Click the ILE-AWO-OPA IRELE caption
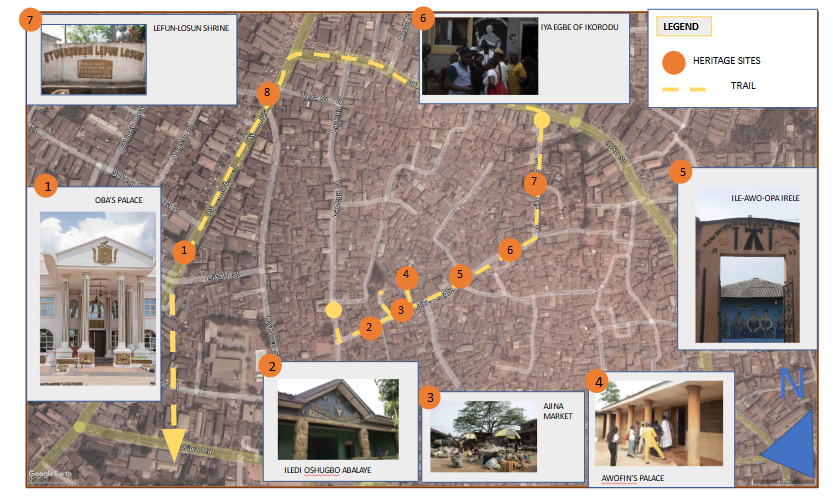Viewport: 833px width, 498px height. (765, 198)
